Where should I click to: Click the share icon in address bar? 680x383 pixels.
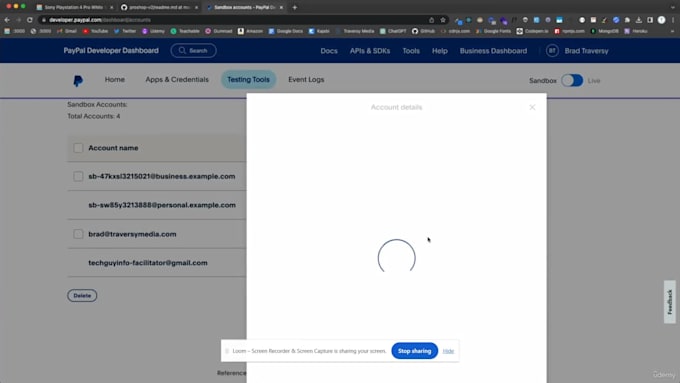(432, 20)
